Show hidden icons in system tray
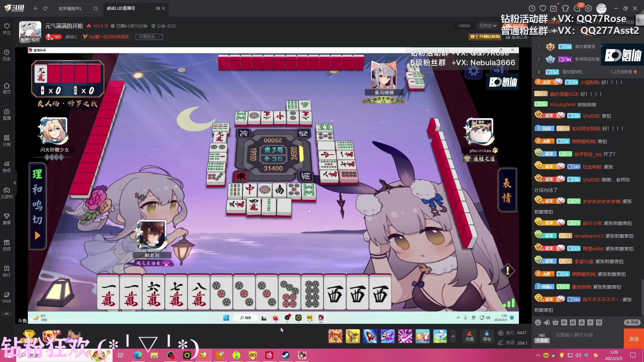The width and height of the screenshot is (644, 362). click(x=538, y=355)
